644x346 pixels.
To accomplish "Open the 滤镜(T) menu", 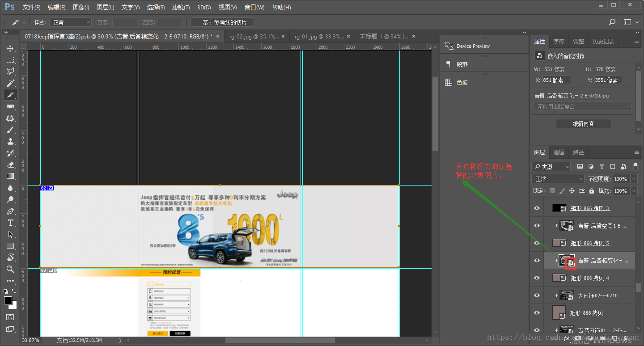I will coord(181,8).
